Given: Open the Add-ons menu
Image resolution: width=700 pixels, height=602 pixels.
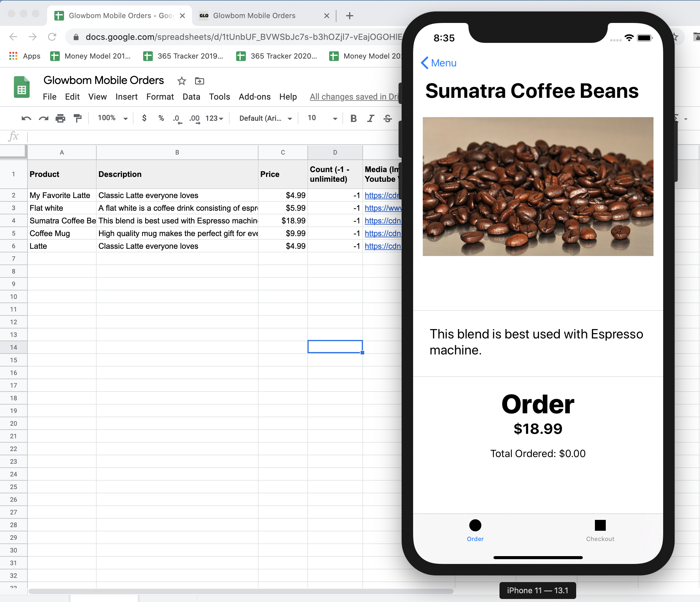Looking at the screenshot, I should pos(254,97).
